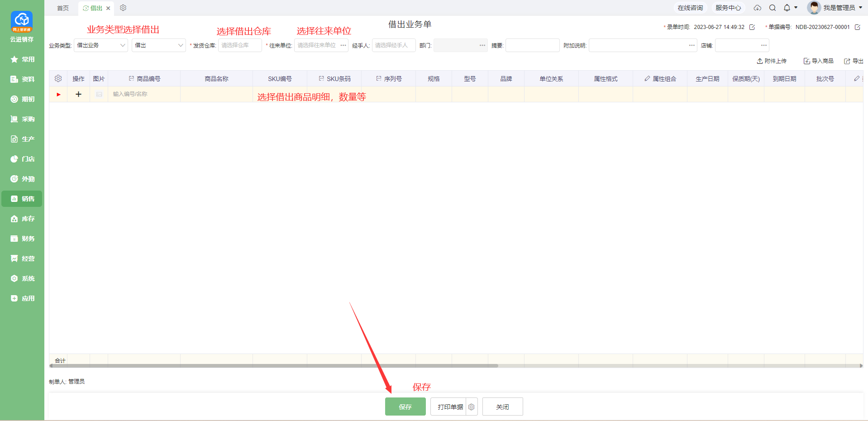Viewport: 868px width, 421px height.
Task: Click the 序列号 column header
Action: click(x=389, y=79)
